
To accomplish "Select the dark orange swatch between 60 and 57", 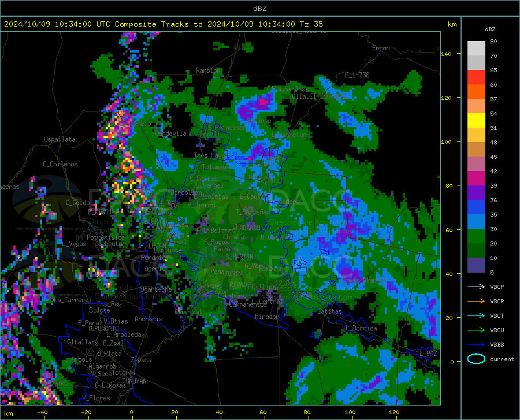I will coord(476,92).
